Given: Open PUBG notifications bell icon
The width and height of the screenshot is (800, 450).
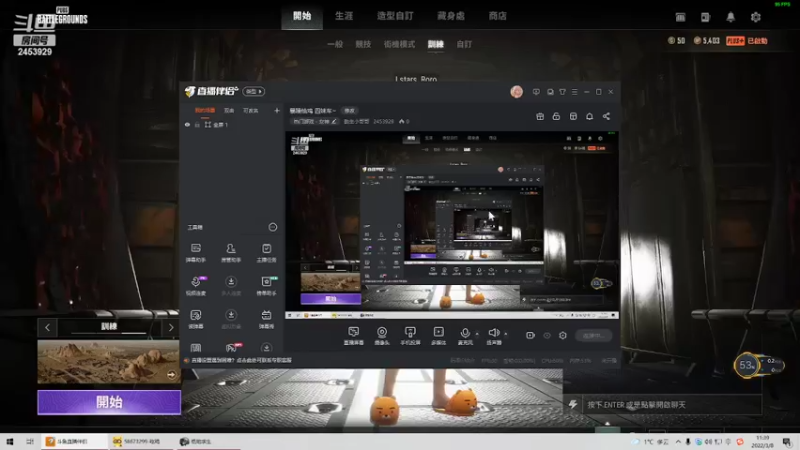Looking at the screenshot, I should 731,17.
